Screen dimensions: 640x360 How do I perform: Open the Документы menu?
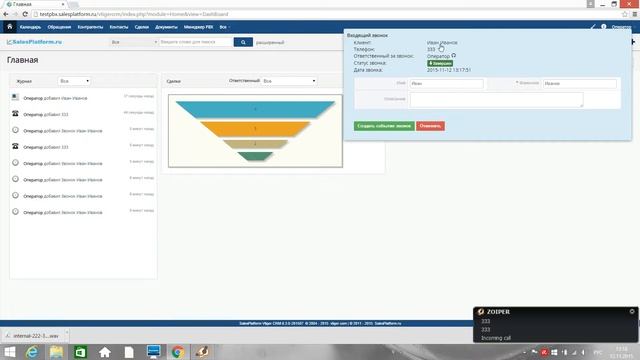click(x=166, y=27)
